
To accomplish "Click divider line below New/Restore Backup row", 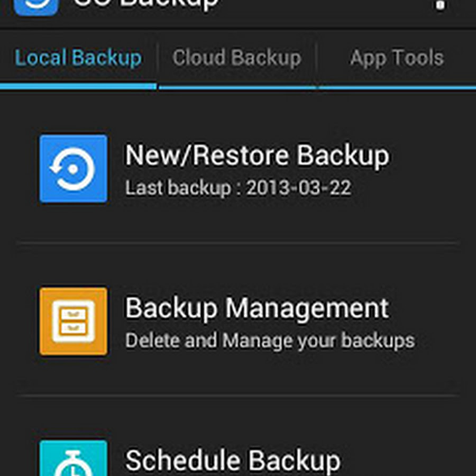I will tap(238, 243).
